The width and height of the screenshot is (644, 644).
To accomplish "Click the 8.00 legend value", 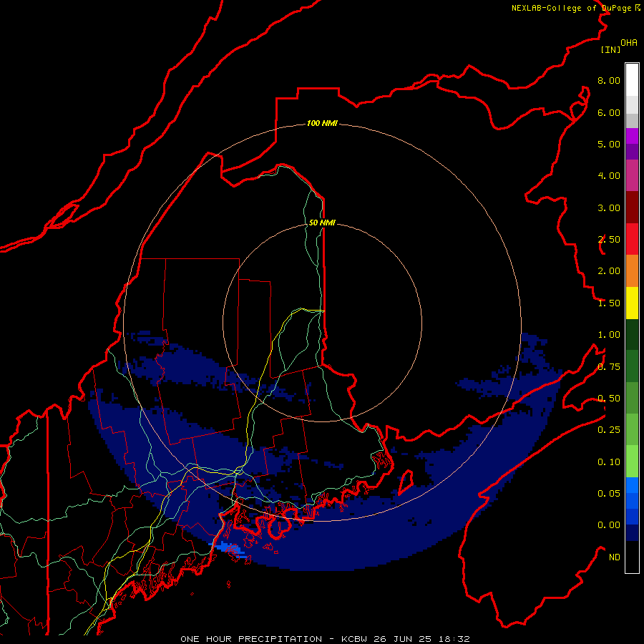I will 609,80.
